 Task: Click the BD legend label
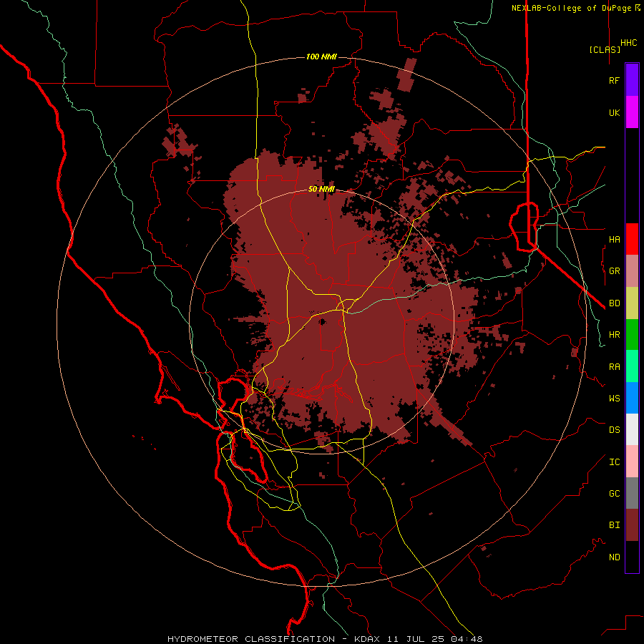coord(614,303)
